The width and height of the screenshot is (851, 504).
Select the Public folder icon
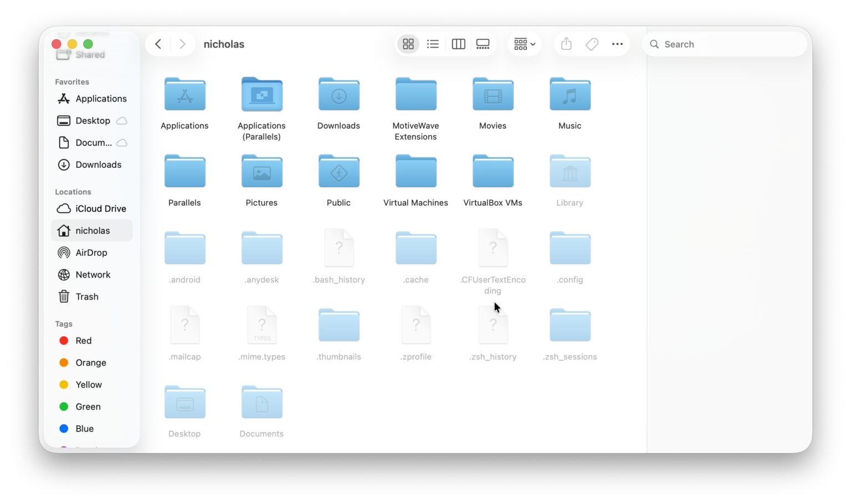coord(339,171)
